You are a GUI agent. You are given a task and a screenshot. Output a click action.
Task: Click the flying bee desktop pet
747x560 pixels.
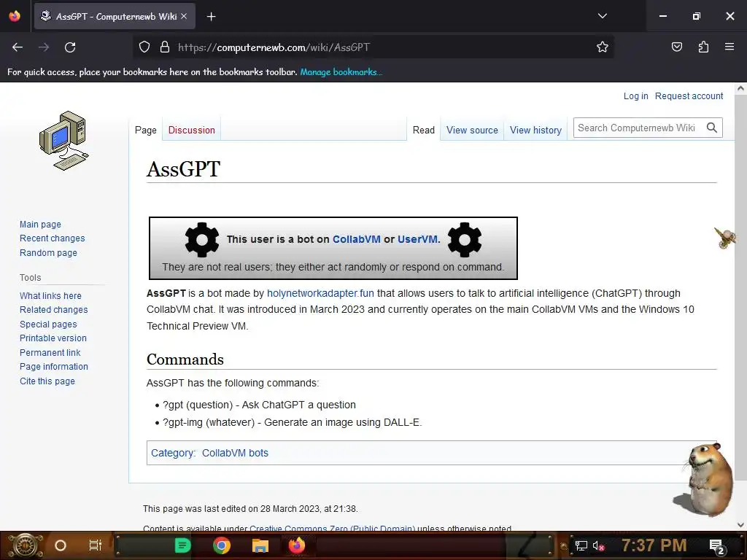pos(725,238)
